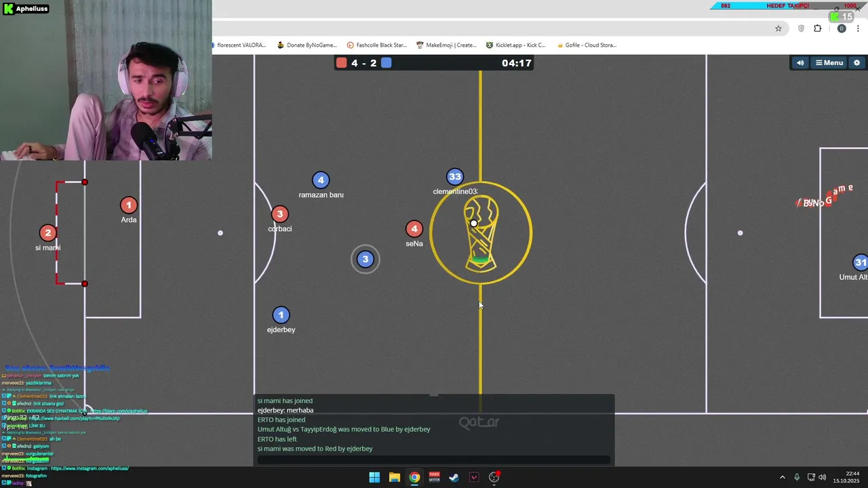The image size is (868, 488).
Task: Open the game settings gear icon
Action: [x=856, y=62]
